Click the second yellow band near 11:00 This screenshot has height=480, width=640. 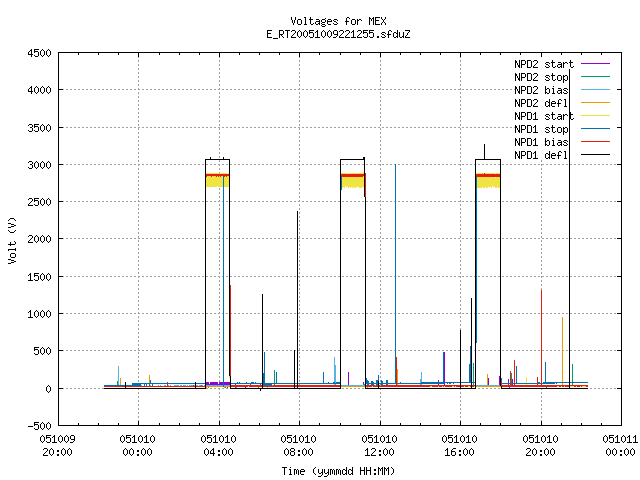click(353, 182)
